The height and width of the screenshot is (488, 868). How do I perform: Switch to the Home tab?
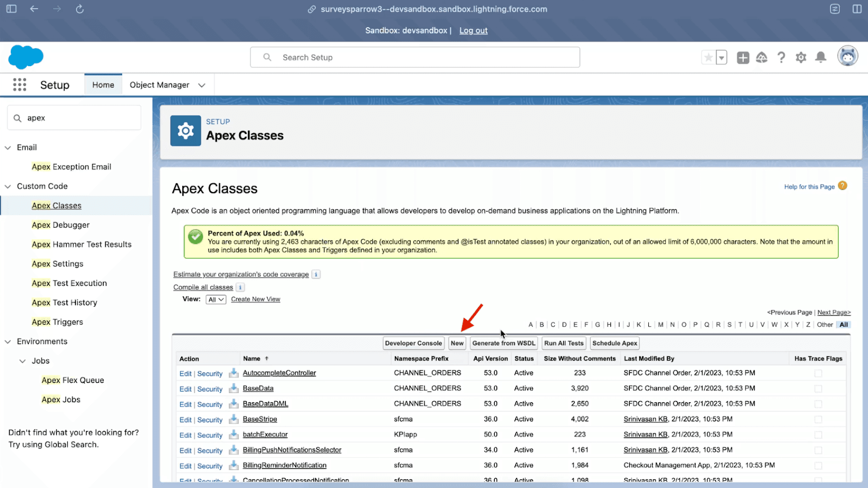[103, 85]
